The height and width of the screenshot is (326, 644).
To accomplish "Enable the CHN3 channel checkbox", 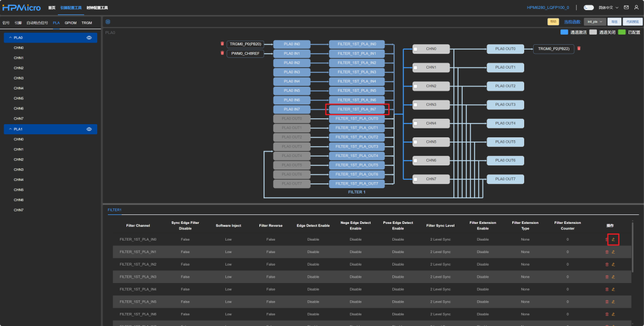I will tap(416, 105).
